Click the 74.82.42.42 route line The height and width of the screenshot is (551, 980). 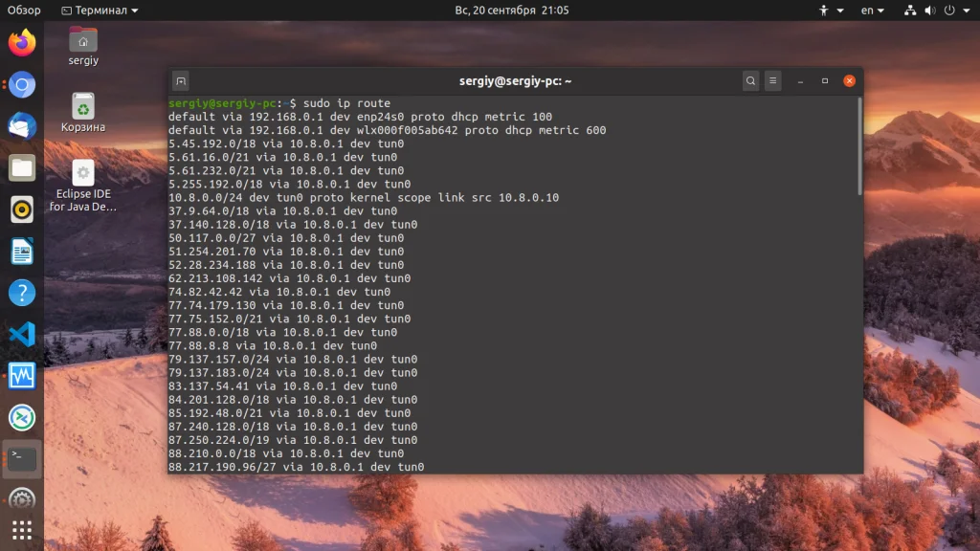pyautogui.click(x=279, y=292)
